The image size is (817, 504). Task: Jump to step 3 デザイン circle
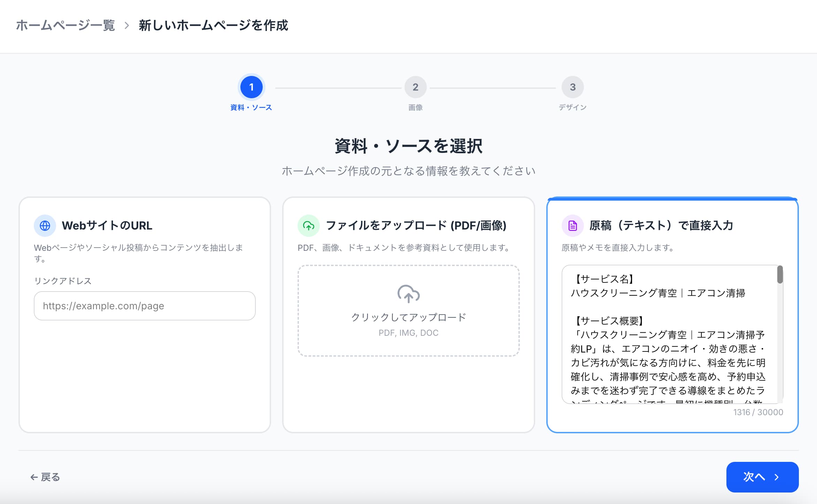572,87
